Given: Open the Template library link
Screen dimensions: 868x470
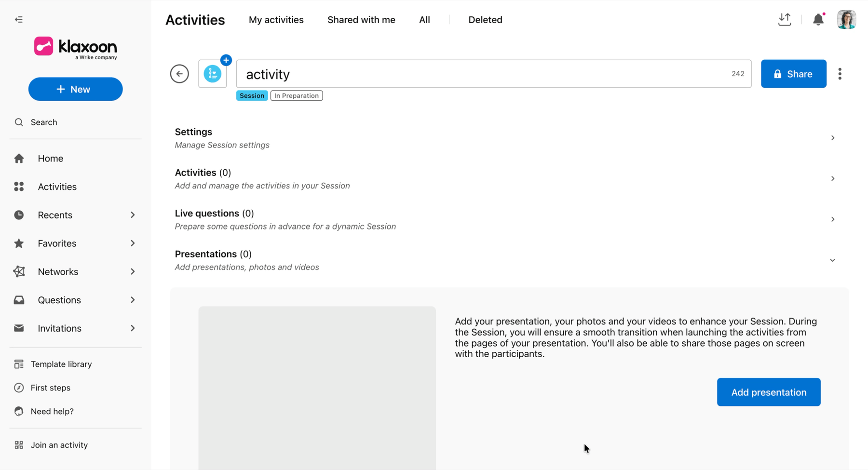Looking at the screenshot, I should coord(61,364).
